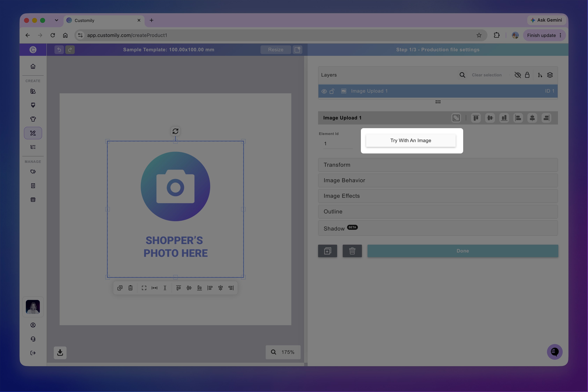588x392 pixels.
Task: Click fit-to-width icon in canvas toolbar
Action: point(155,288)
